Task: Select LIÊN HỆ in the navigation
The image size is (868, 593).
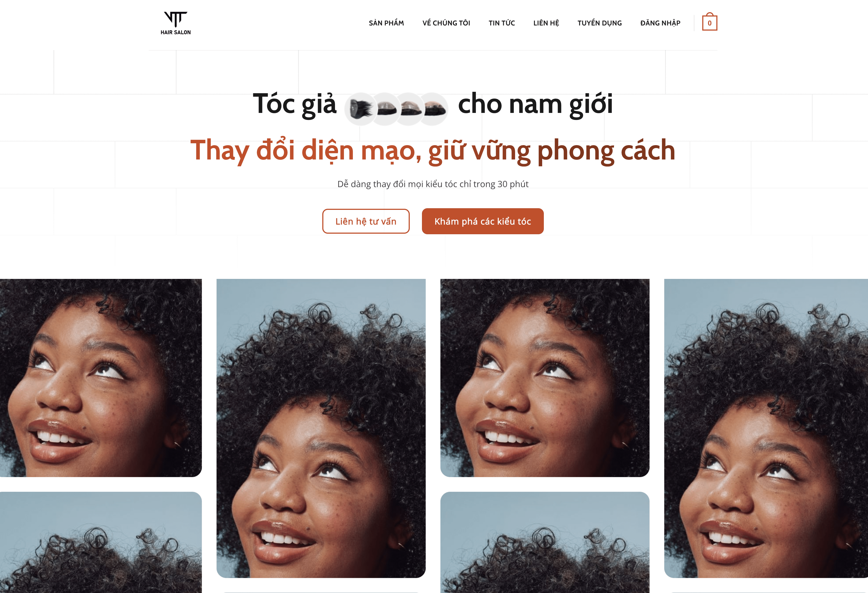Action: pos(546,23)
